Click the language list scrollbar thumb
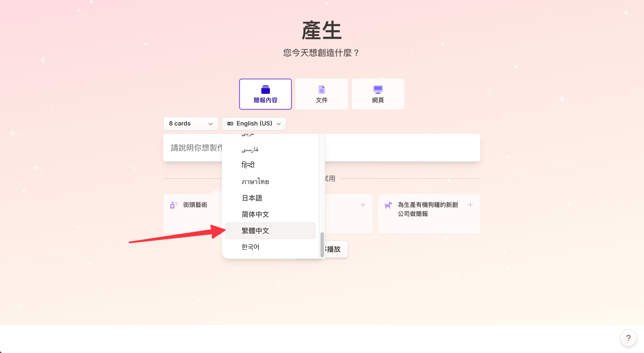The image size is (644, 353). 322,245
